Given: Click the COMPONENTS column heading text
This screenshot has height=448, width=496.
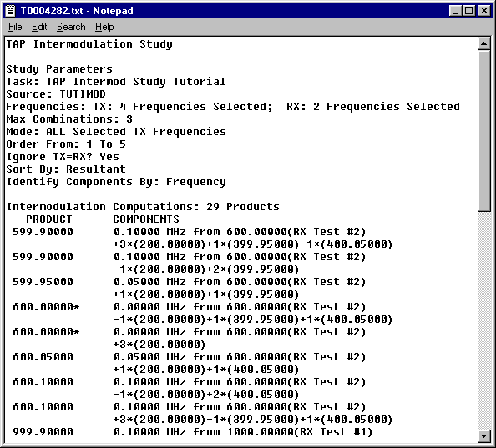Looking at the screenshot, I should pos(146,219).
